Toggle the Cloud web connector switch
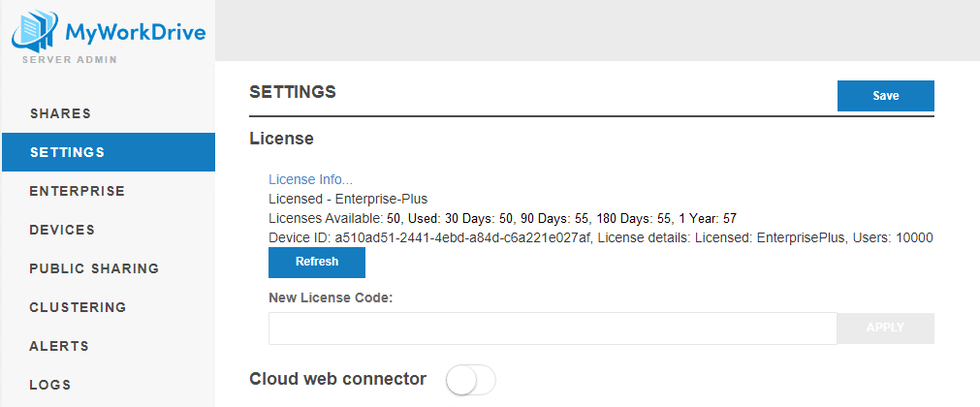980x407 pixels. tap(470, 380)
